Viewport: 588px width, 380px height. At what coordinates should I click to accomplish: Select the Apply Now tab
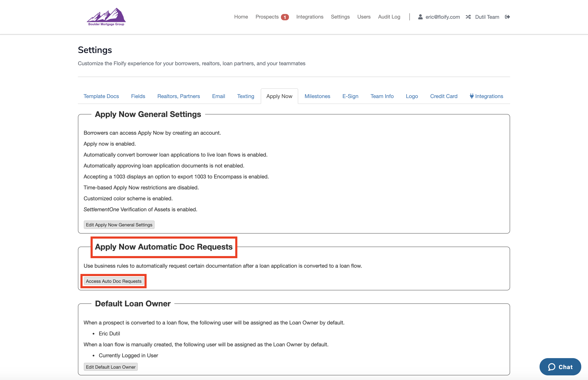[279, 96]
